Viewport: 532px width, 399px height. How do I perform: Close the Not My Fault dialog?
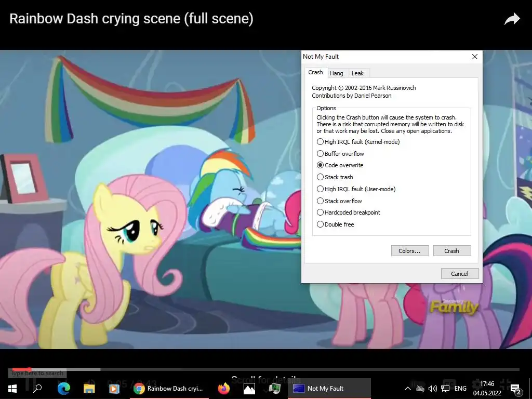coord(475,57)
